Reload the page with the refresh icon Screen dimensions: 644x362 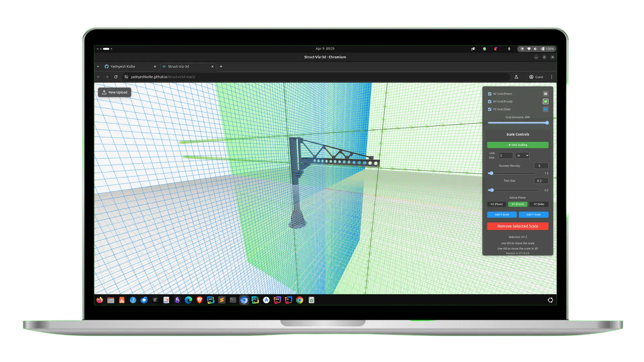[x=116, y=77]
